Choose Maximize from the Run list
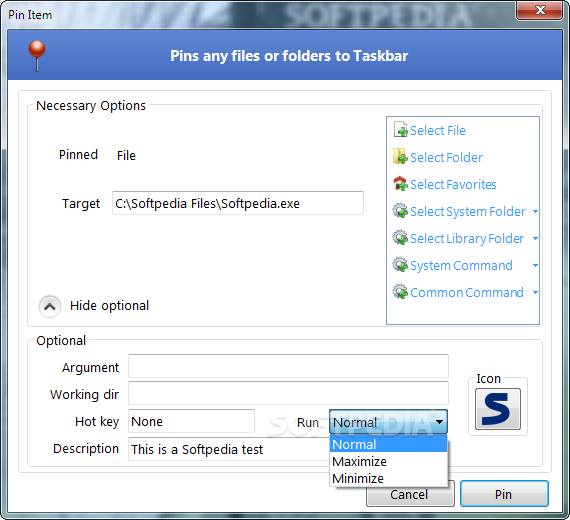Viewport: 570px width, 520px height. 388,461
